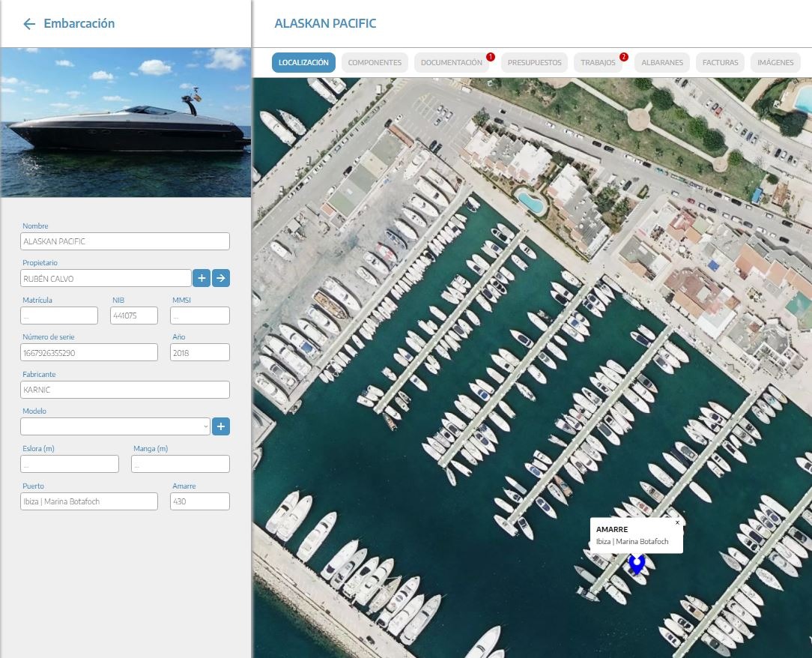The width and height of the screenshot is (812, 658).
Task: Click the back arrow next to Embarcación
Action: 29,24
